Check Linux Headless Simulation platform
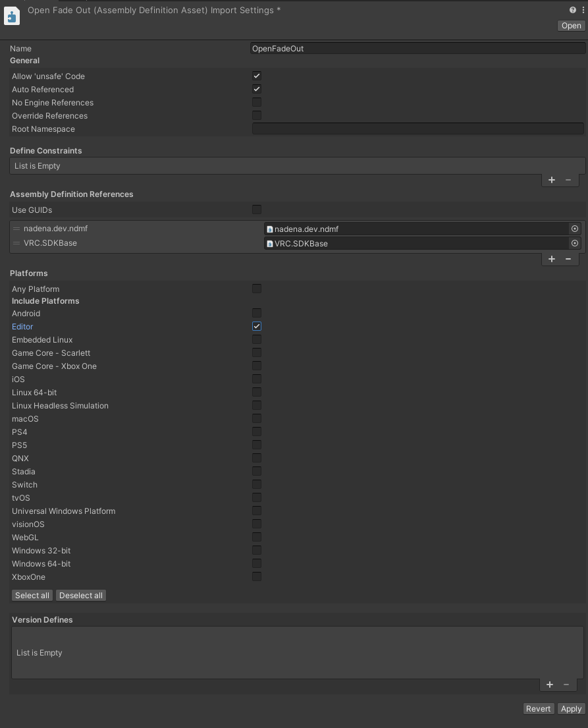 (257, 405)
